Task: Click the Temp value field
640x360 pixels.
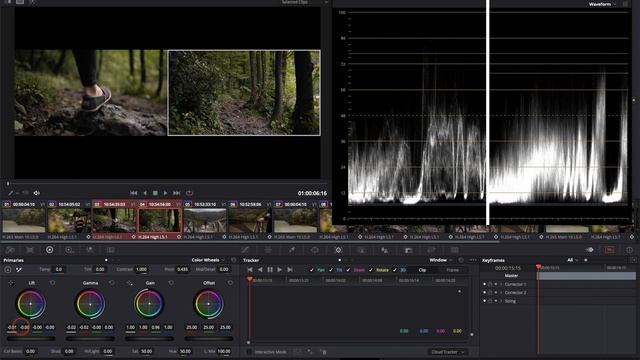Action: click(59, 269)
